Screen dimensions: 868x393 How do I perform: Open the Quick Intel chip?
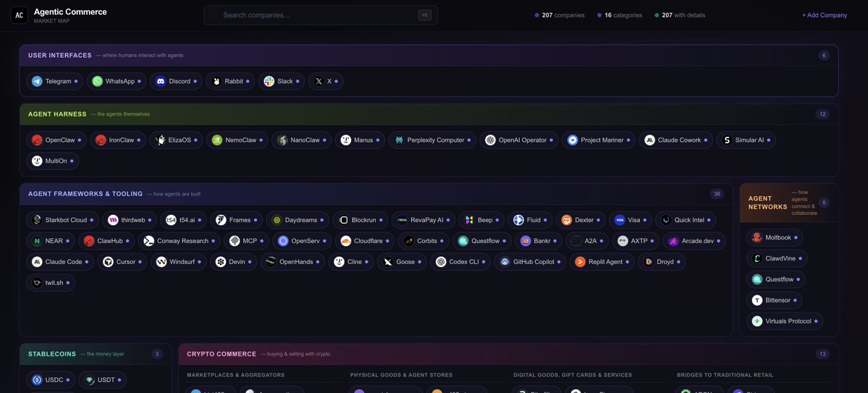pos(686,220)
